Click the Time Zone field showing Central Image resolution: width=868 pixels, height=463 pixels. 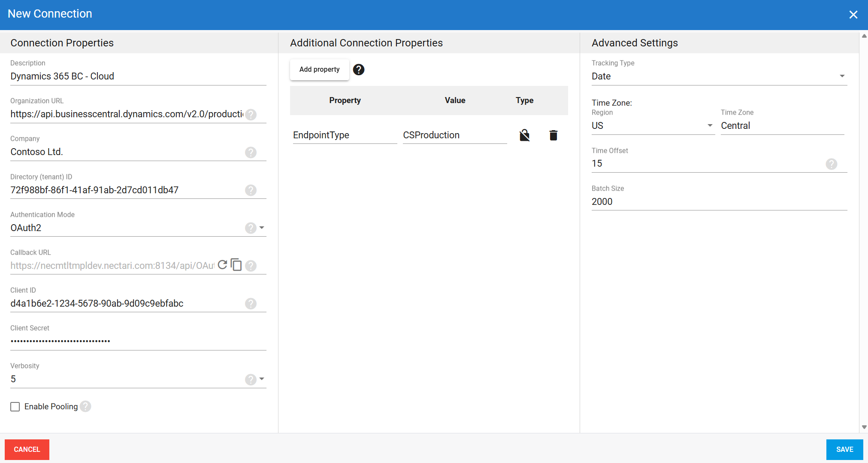click(783, 126)
